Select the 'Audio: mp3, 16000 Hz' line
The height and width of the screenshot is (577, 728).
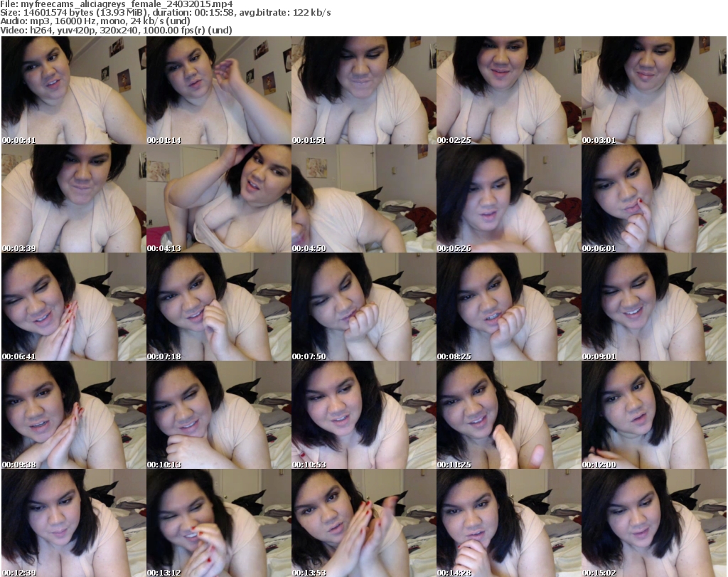pyautogui.click(x=95, y=21)
